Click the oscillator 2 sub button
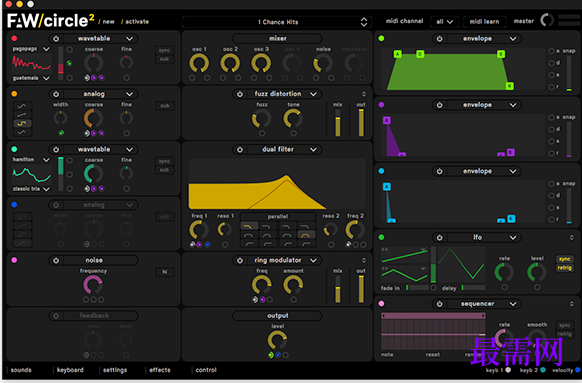Screen dimensions: 582x383 coord(165,106)
